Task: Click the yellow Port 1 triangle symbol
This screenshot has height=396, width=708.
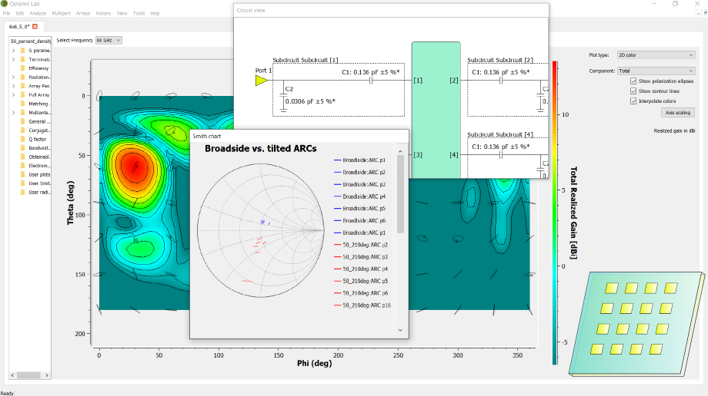Action: pyautogui.click(x=261, y=80)
